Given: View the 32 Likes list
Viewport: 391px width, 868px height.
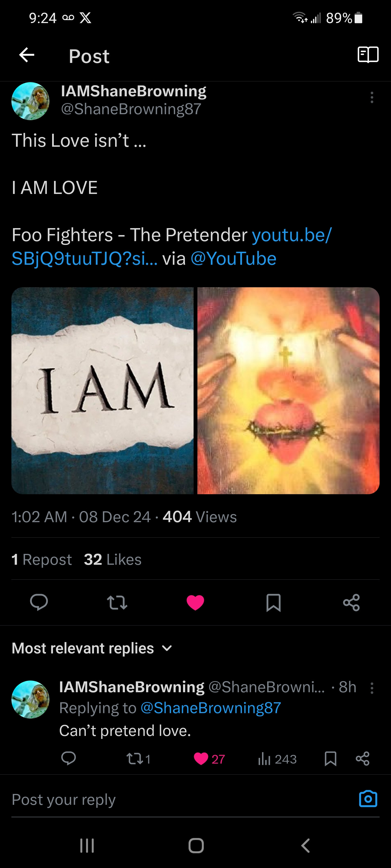Looking at the screenshot, I should [x=112, y=559].
